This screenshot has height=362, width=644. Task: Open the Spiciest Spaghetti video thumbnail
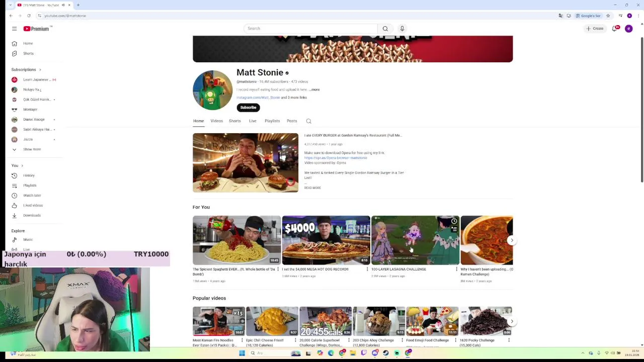(x=236, y=240)
